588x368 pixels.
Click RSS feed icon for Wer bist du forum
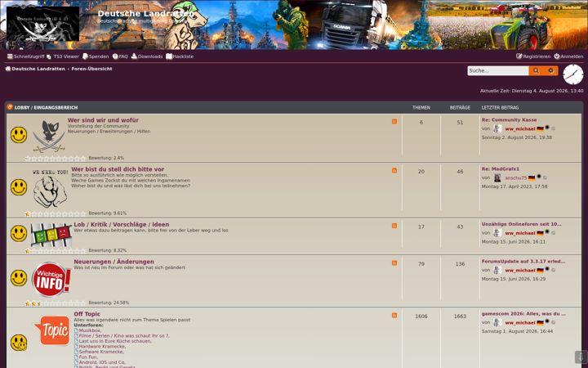394,171
